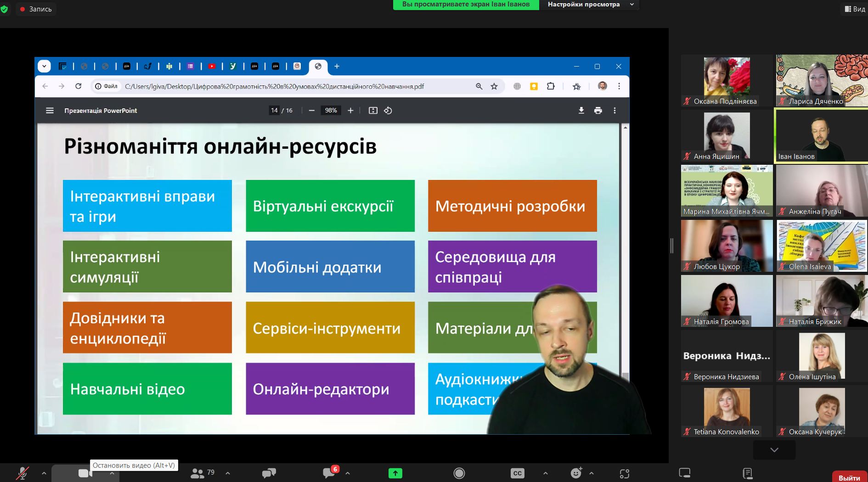Expand audio options arrow beside microphone

tap(44, 473)
